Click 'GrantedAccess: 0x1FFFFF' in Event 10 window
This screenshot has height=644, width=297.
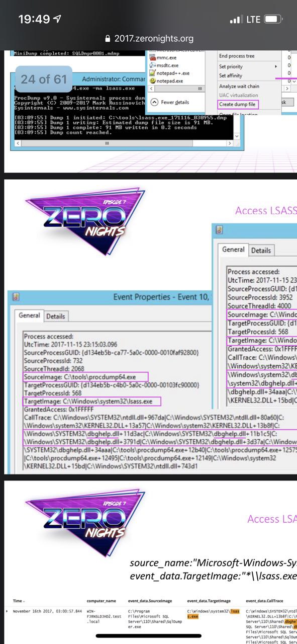coord(57,409)
